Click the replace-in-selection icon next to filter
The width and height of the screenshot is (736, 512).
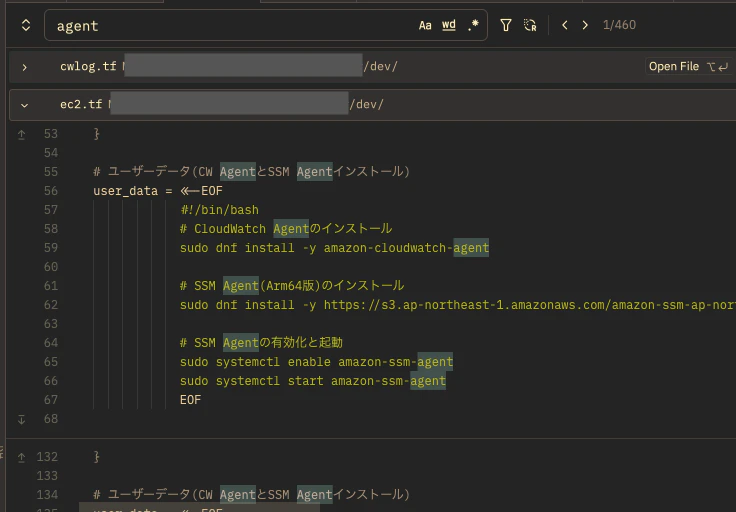530,25
